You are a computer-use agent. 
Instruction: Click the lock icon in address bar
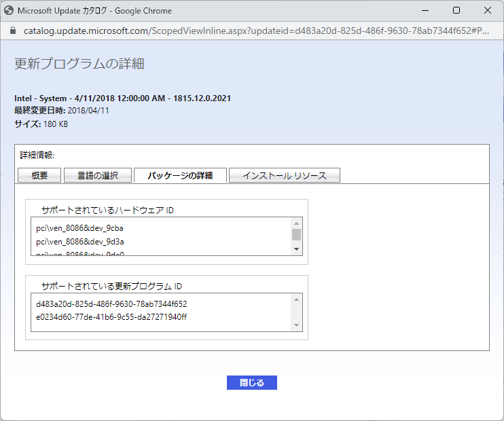click(x=12, y=31)
